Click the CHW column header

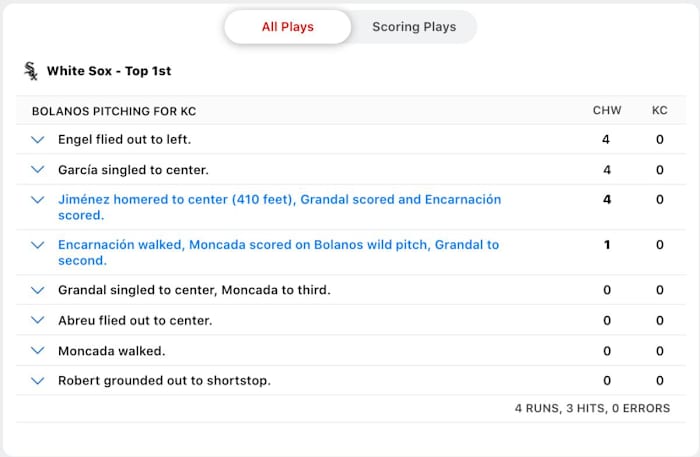(607, 110)
